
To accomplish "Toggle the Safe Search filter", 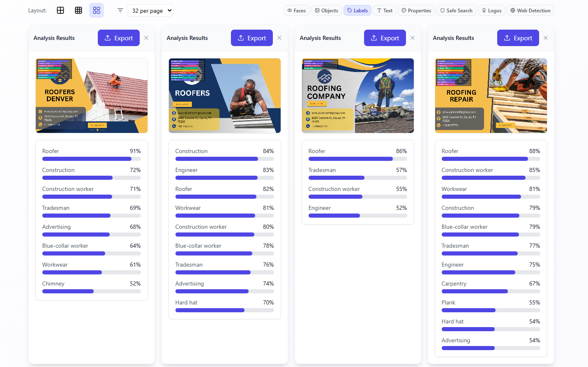I will coord(456,10).
